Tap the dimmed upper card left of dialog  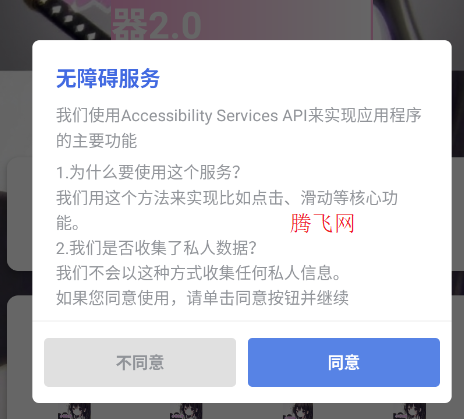pos(19,213)
